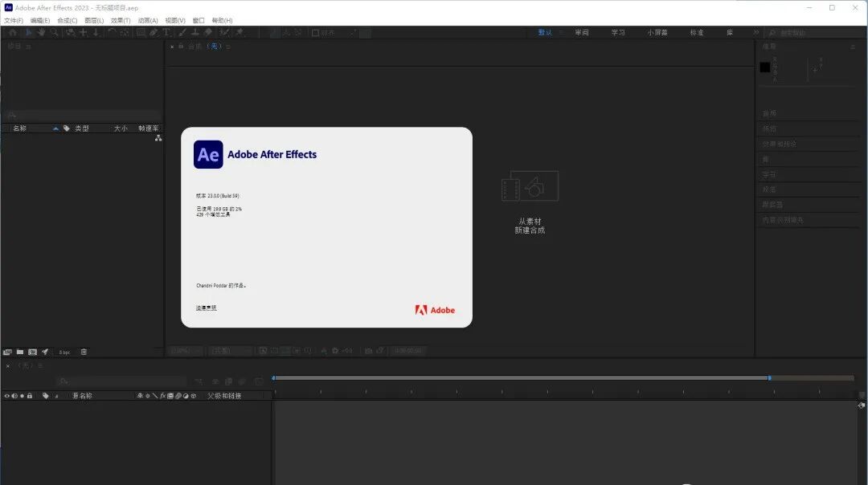Select the Type (T) tool
The height and width of the screenshot is (485, 868).
pos(166,33)
